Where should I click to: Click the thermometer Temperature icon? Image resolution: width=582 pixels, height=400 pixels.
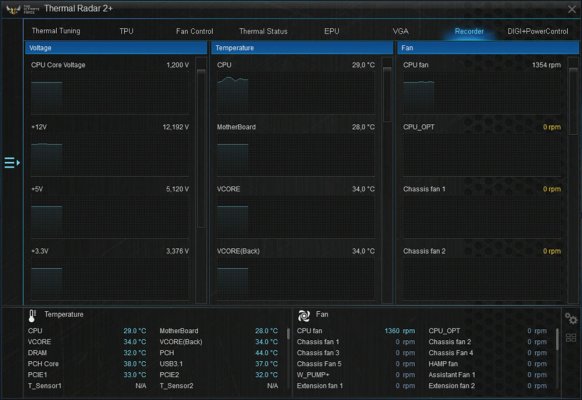32,315
